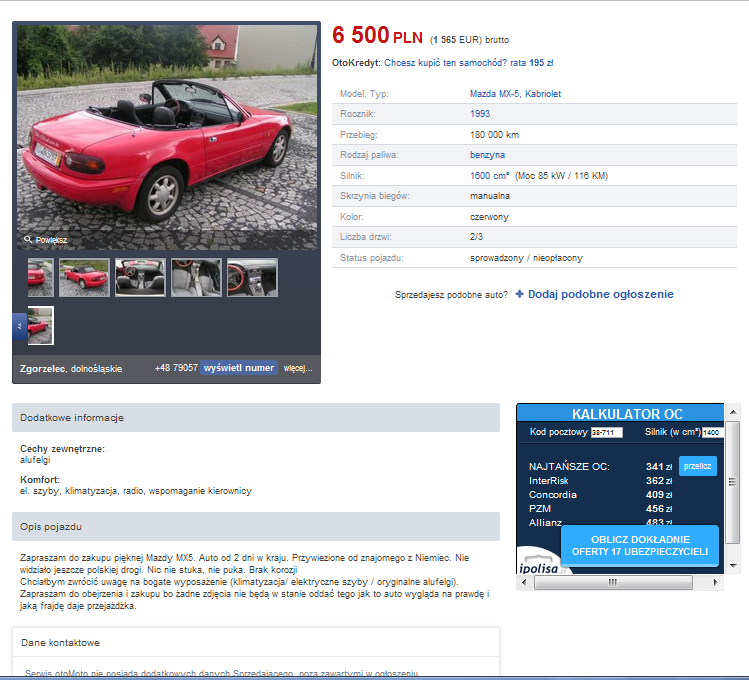
Task: Click the manualna gearbox value
Action: point(490,196)
